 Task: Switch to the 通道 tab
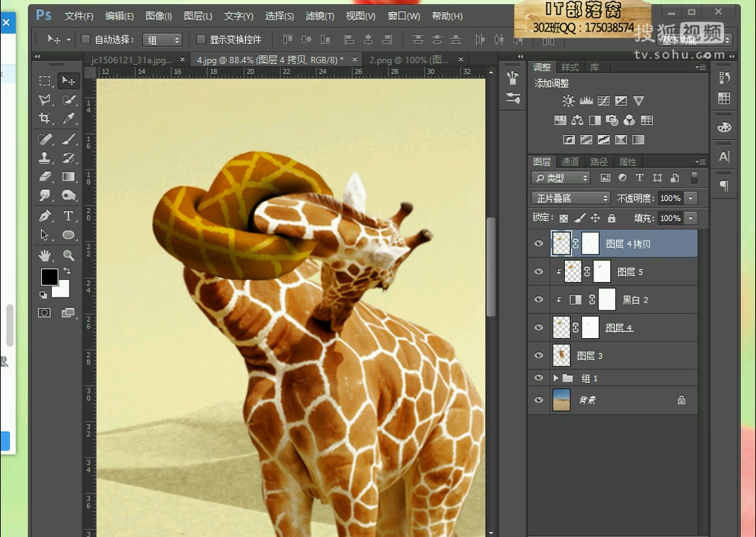pyautogui.click(x=570, y=162)
